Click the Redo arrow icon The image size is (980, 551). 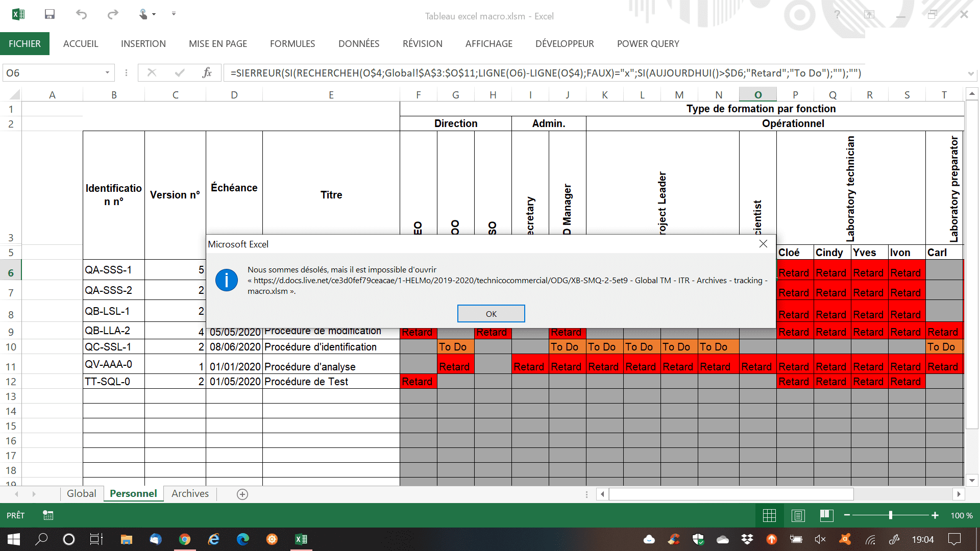pos(113,14)
